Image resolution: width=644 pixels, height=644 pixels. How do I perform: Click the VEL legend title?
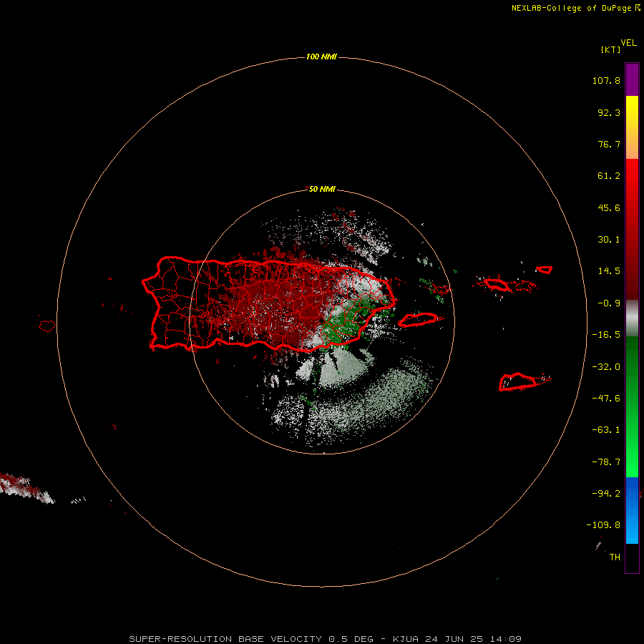[x=628, y=43]
